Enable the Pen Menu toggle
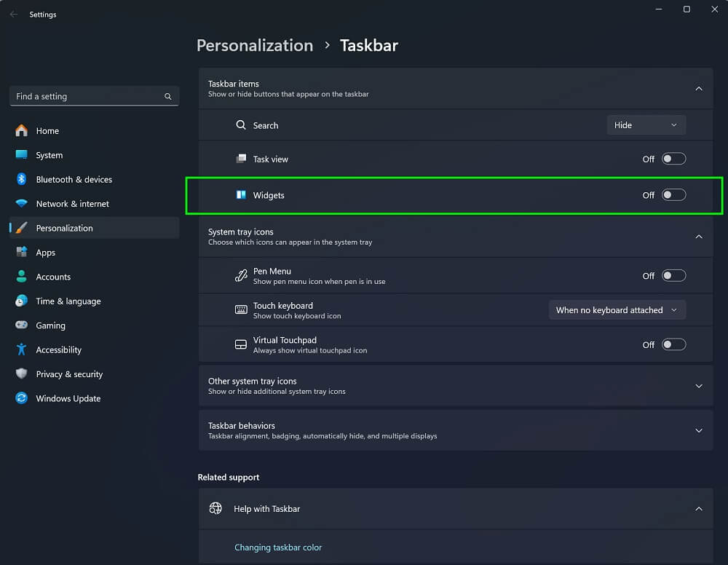 pyautogui.click(x=673, y=276)
